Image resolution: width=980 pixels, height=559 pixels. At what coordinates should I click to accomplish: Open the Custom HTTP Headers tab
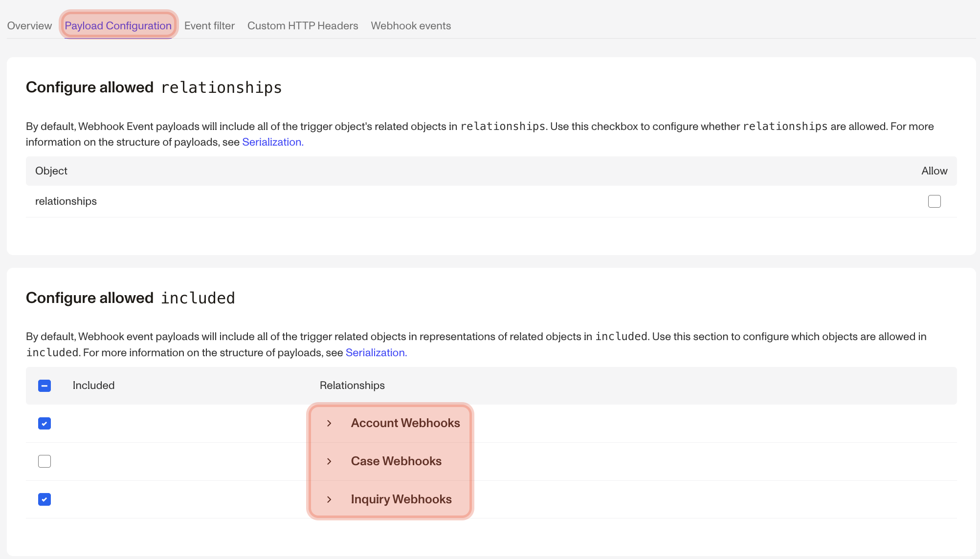click(302, 25)
